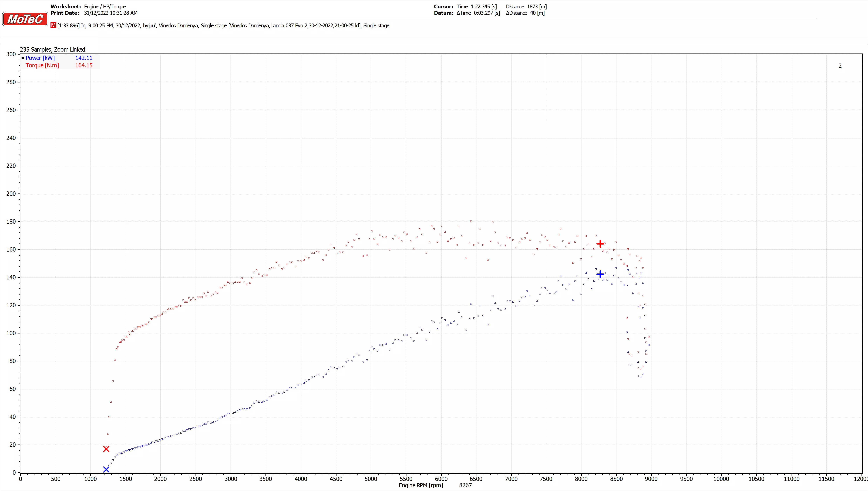The image size is (868, 491).
Task: Click the Engine / HP/Torque worksheet name
Action: (x=105, y=6)
